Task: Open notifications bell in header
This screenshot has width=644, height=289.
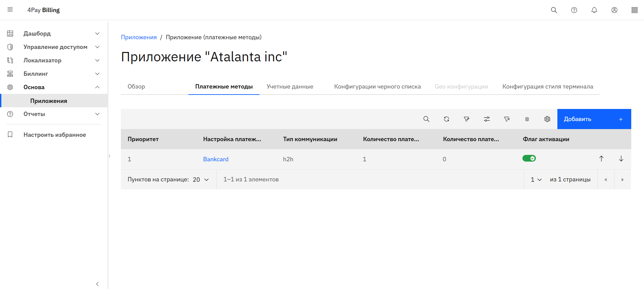Action: [594, 10]
